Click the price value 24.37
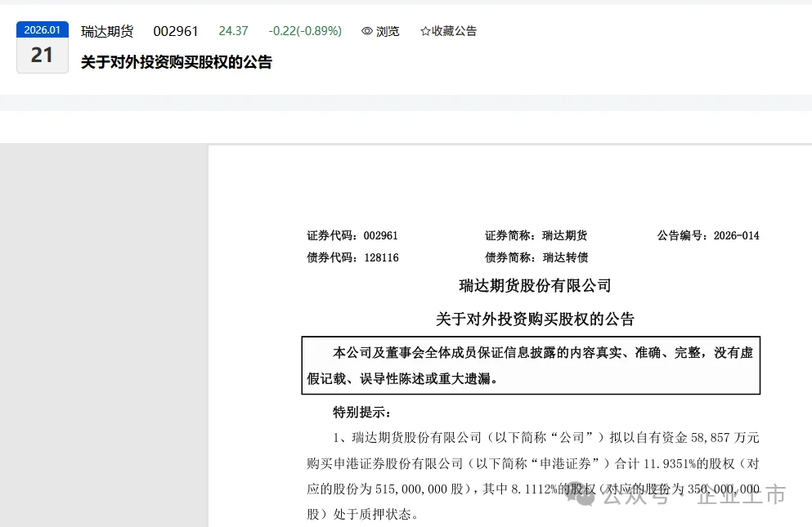812x527 pixels. pos(234,30)
